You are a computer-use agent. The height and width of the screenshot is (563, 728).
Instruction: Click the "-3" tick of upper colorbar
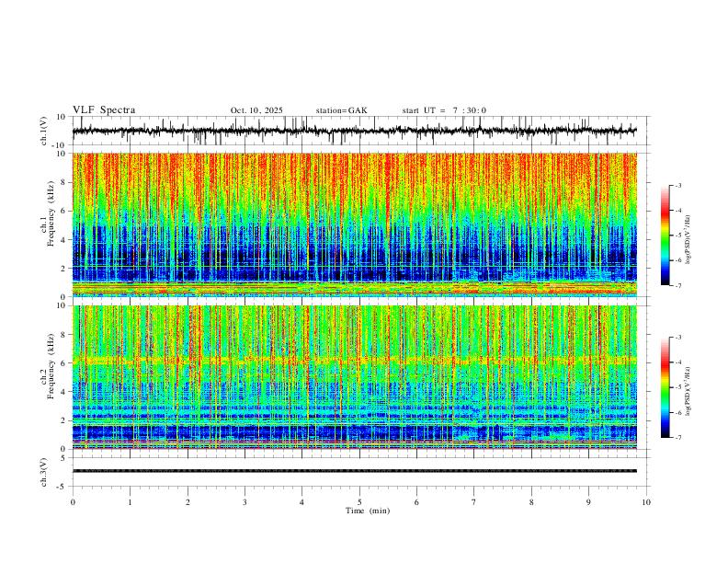pos(678,185)
